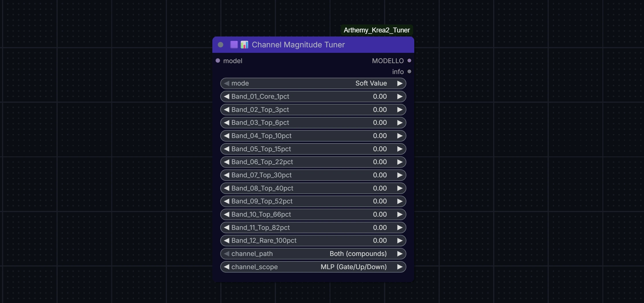Increase Band_08_Top_40pct with right arrow
Screen dimensions: 644x303
click(x=400, y=188)
